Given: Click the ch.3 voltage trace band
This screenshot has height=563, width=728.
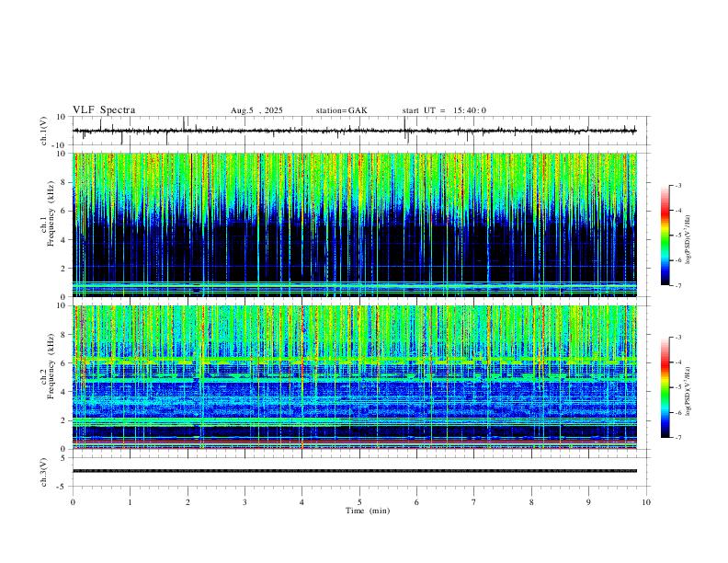Looking at the screenshot, I should coord(355,471).
